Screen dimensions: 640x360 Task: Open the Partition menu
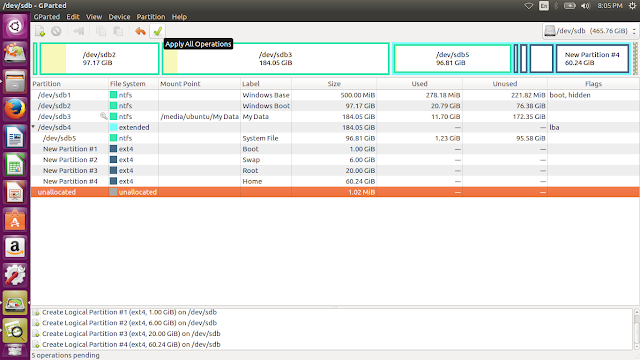[151, 17]
